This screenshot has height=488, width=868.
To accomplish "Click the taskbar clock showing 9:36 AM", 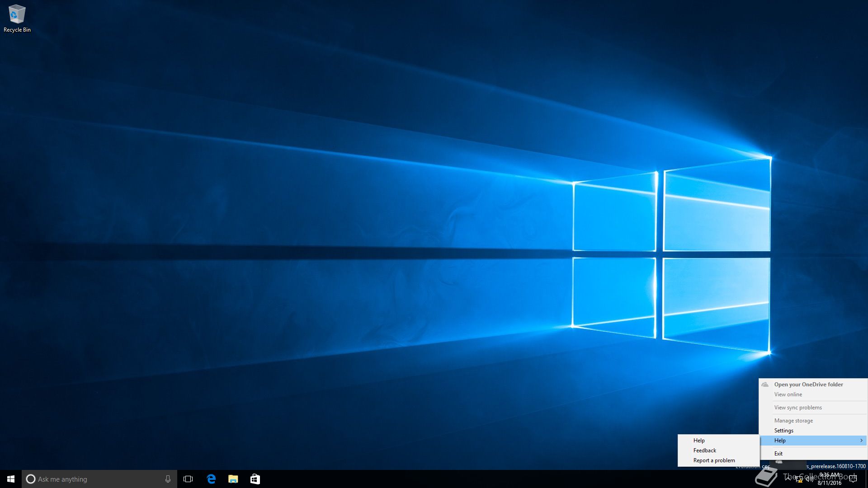I will (830, 479).
